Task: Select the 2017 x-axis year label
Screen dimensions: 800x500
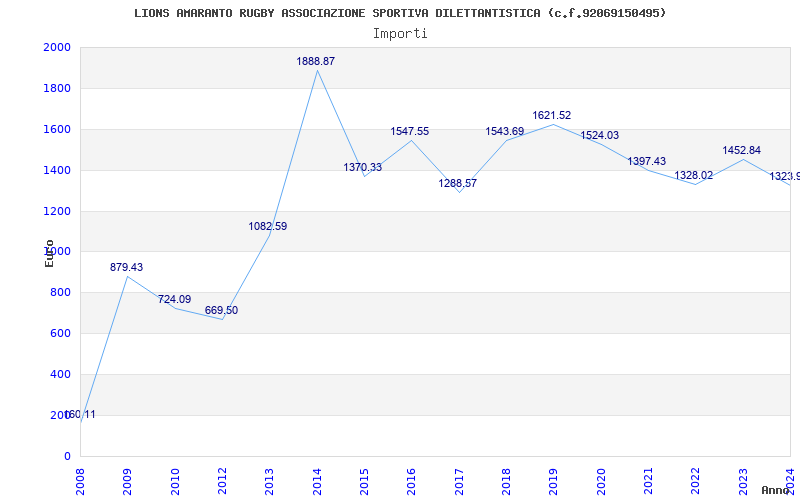Action: [459, 482]
